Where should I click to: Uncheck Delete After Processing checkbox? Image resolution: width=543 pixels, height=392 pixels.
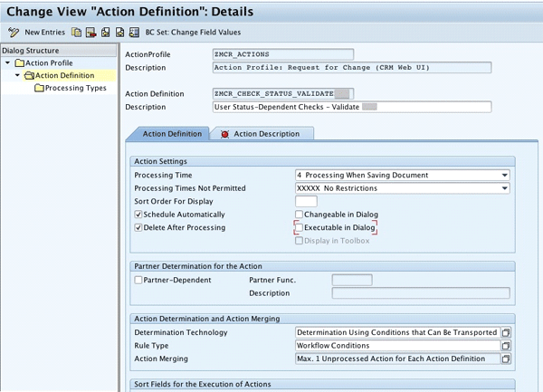pyautogui.click(x=138, y=228)
